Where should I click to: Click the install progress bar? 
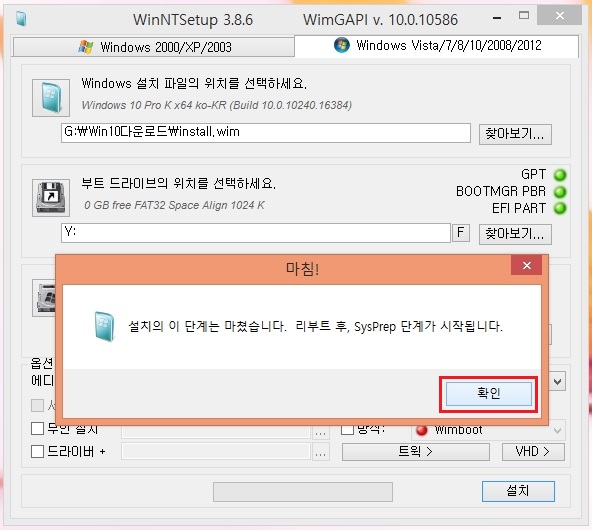(x=303, y=492)
